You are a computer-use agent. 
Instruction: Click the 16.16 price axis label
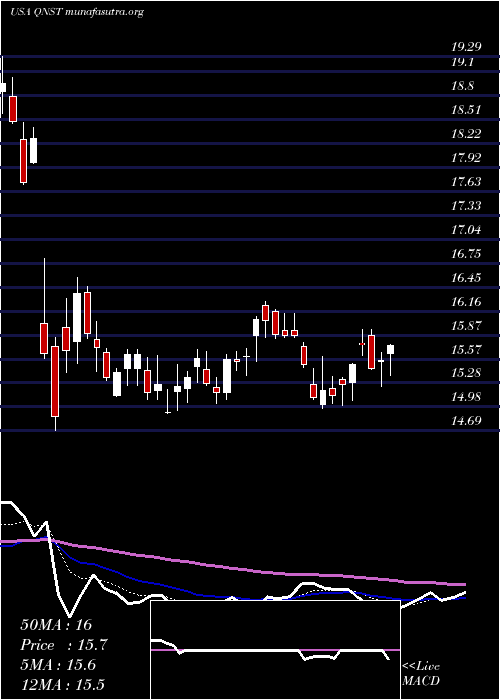[466, 302]
